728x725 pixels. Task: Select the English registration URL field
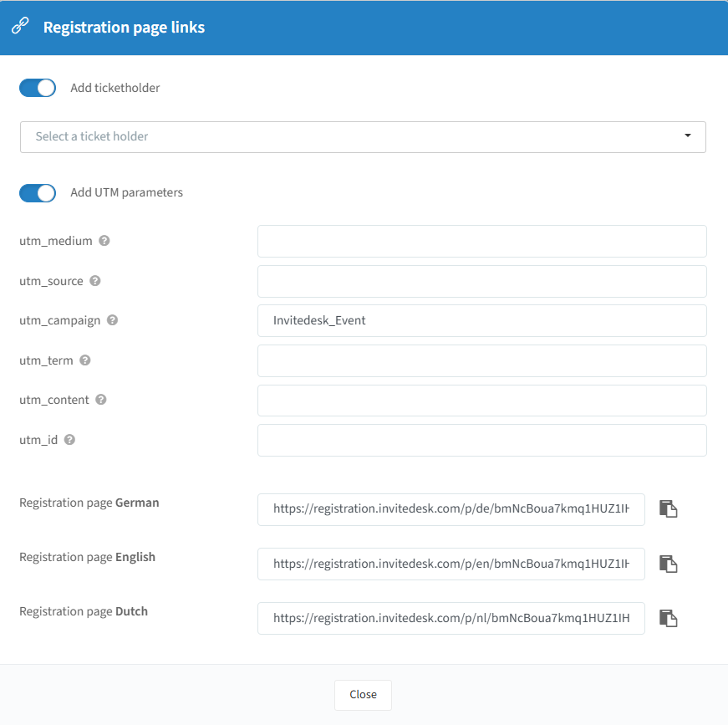pyautogui.click(x=451, y=564)
